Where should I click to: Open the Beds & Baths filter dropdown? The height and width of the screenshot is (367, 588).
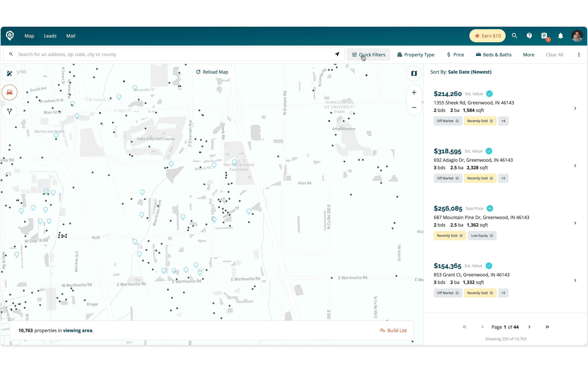(493, 55)
